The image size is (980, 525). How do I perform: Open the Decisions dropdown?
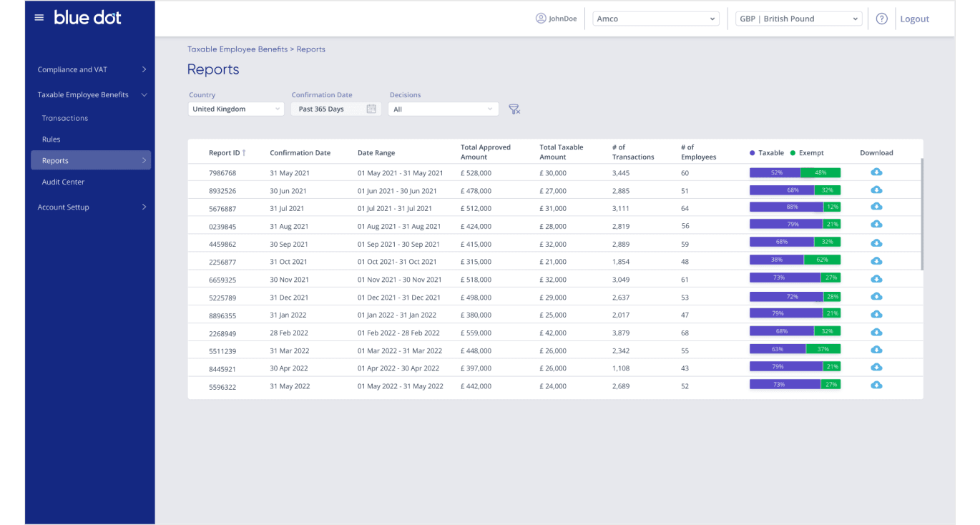[x=443, y=109]
